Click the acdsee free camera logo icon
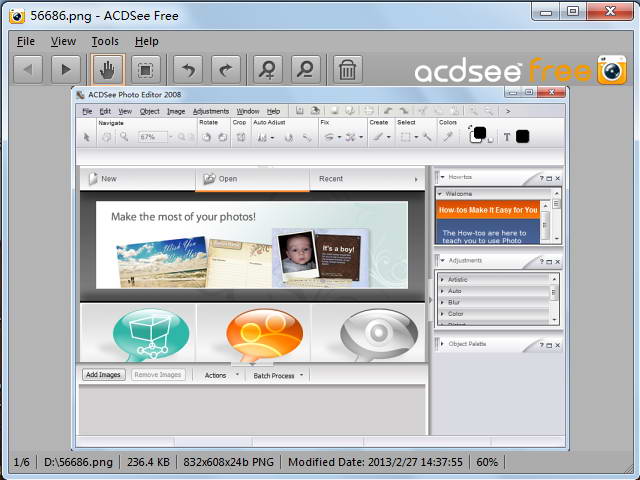This screenshot has width=640, height=480. [x=611, y=70]
